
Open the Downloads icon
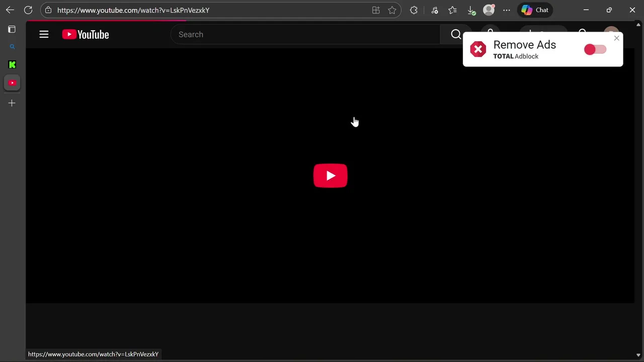pyautogui.click(x=471, y=10)
